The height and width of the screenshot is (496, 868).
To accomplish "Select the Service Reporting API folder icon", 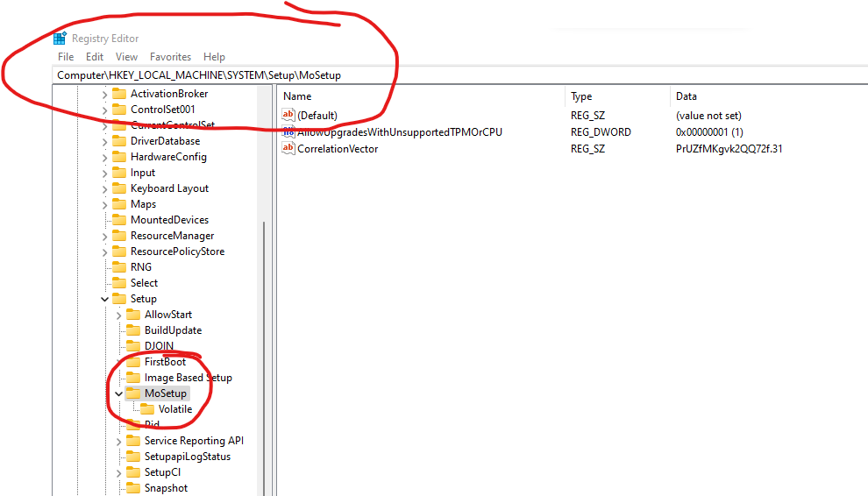I will click(x=133, y=440).
